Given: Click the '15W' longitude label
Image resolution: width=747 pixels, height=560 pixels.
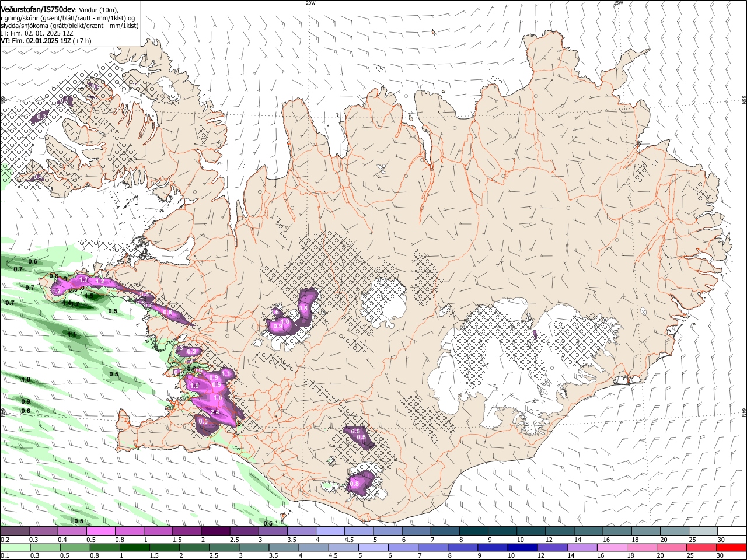Looking at the screenshot, I should [618, 3].
